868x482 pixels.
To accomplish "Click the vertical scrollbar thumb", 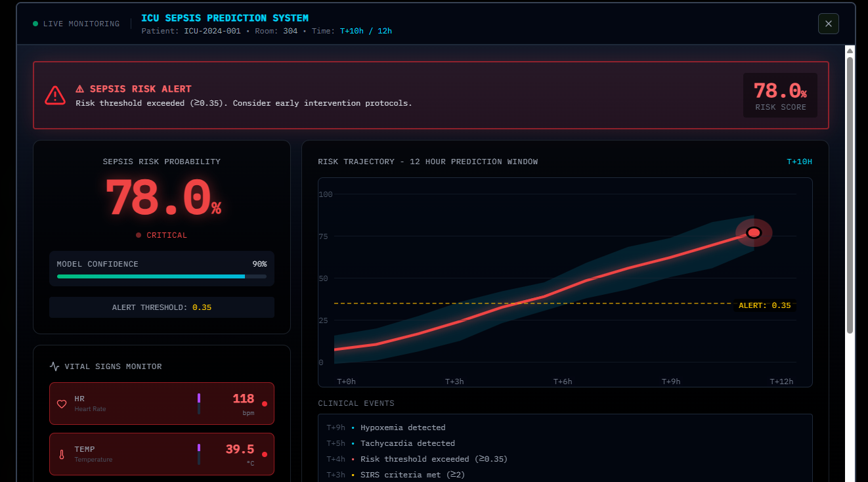I will pyautogui.click(x=850, y=195).
